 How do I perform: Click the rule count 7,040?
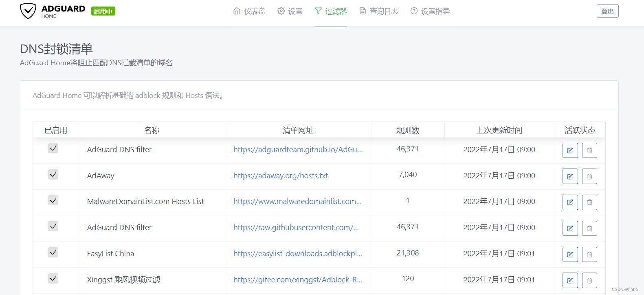pyautogui.click(x=408, y=175)
